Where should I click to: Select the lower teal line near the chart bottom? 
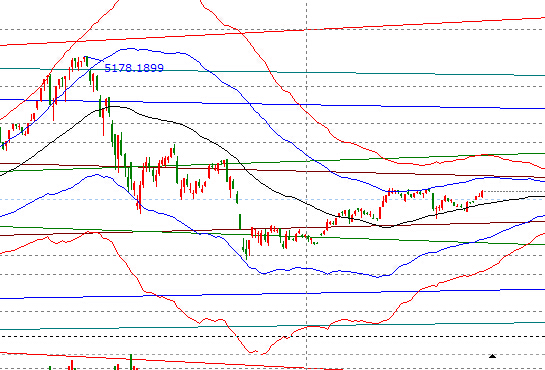pos(272,326)
